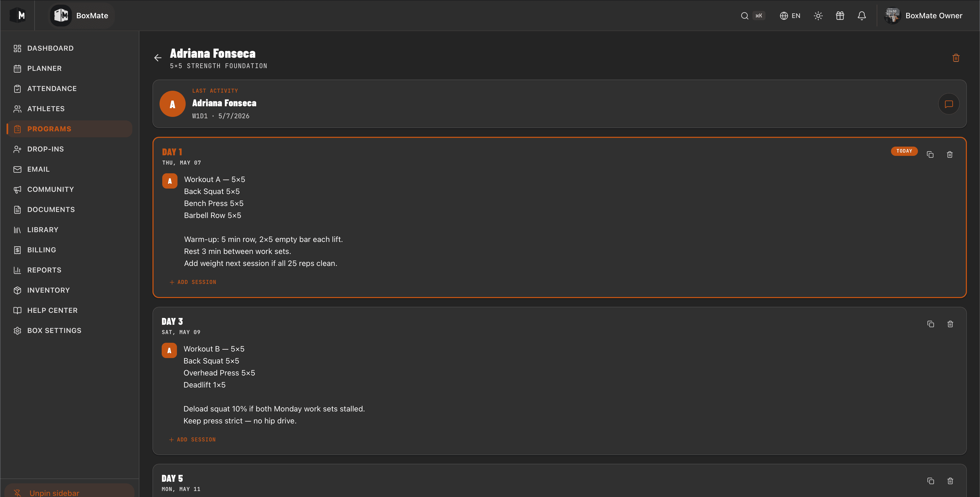Click Community megaphone icon
The width and height of the screenshot is (980, 497).
click(x=17, y=190)
